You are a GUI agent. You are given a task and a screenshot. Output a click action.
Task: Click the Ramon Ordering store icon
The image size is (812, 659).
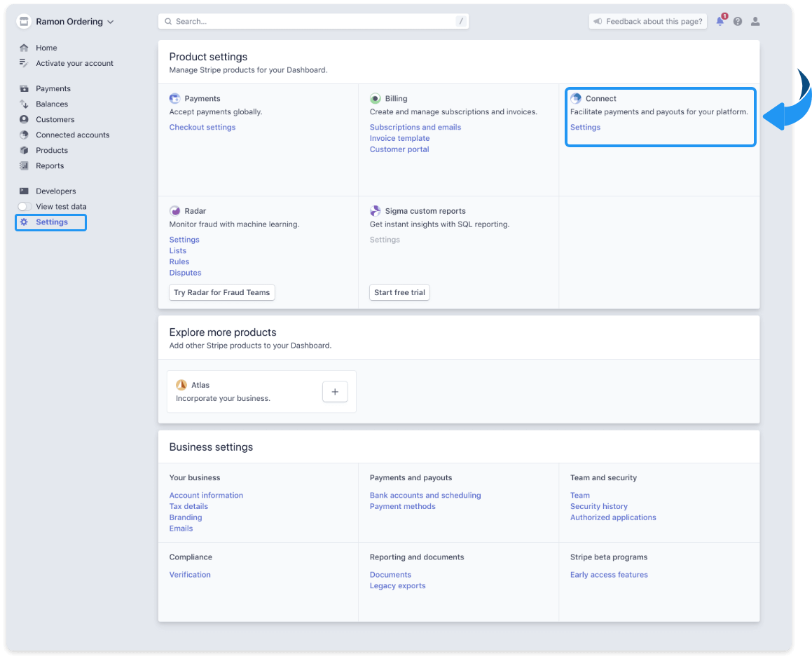pyautogui.click(x=24, y=21)
